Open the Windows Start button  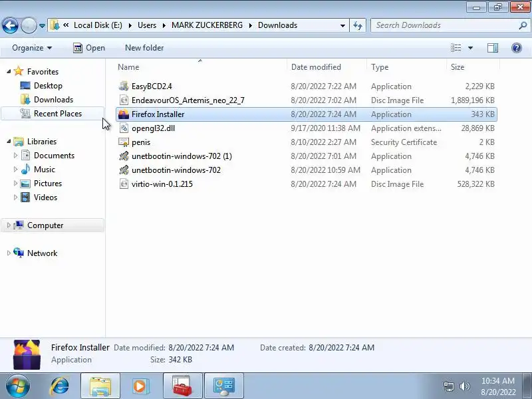[17, 386]
